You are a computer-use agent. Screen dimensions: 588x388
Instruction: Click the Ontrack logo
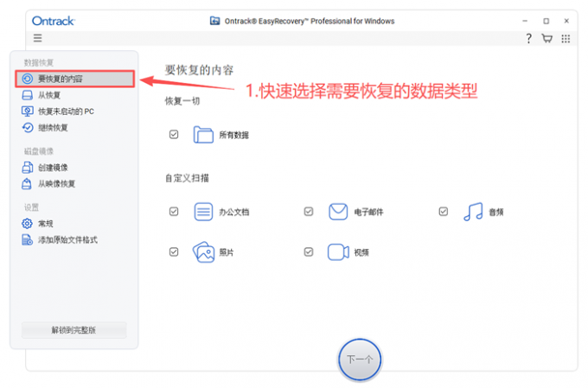pos(54,21)
